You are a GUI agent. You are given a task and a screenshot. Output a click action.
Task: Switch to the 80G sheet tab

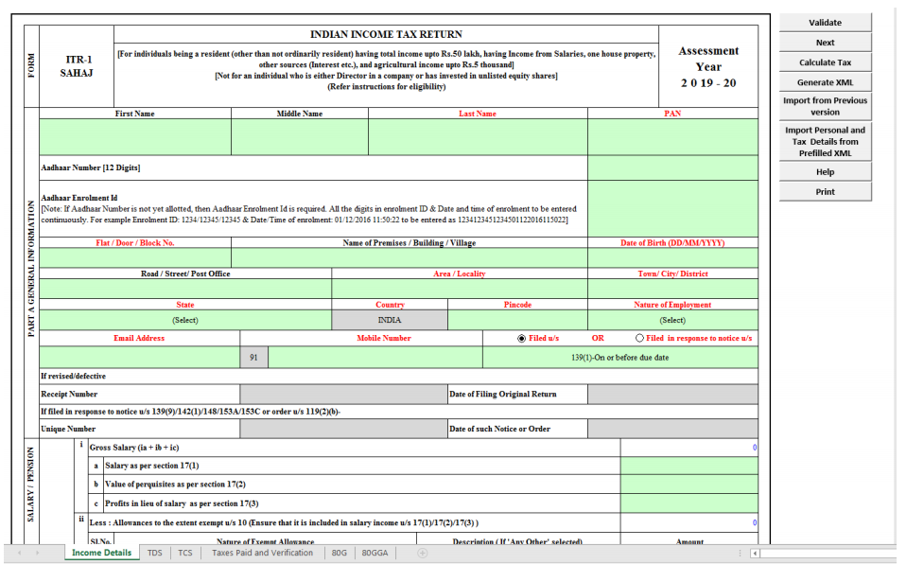pyautogui.click(x=339, y=553)
